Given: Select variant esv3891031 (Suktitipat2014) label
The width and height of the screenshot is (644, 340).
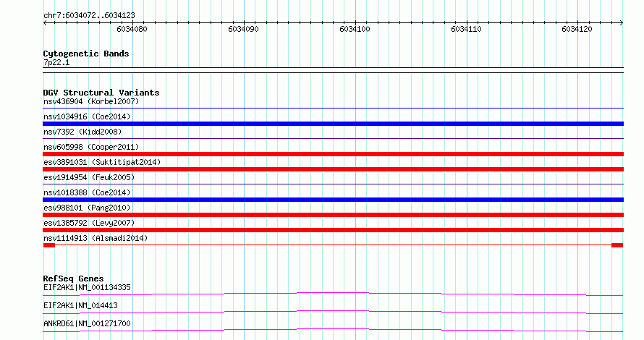Looking at the screenshot, I should click(102, 162).
